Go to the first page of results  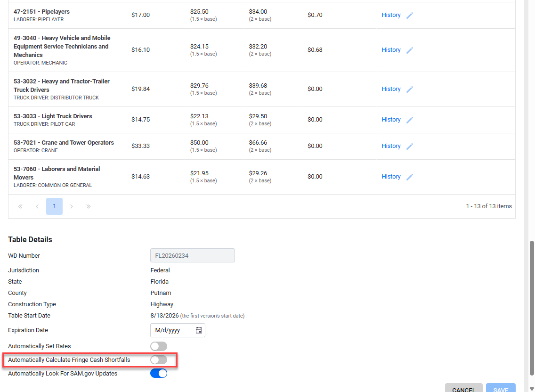pyautogui.click(x=20, y=206)
